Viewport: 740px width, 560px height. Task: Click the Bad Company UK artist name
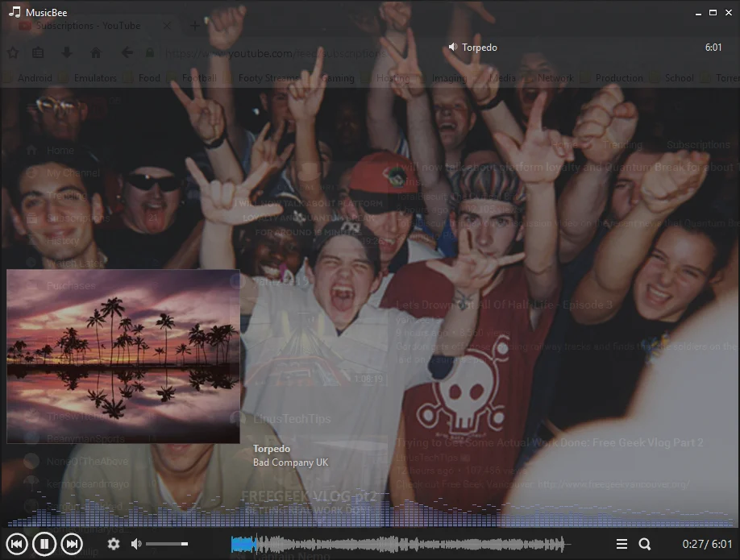(x=290, y=463)
